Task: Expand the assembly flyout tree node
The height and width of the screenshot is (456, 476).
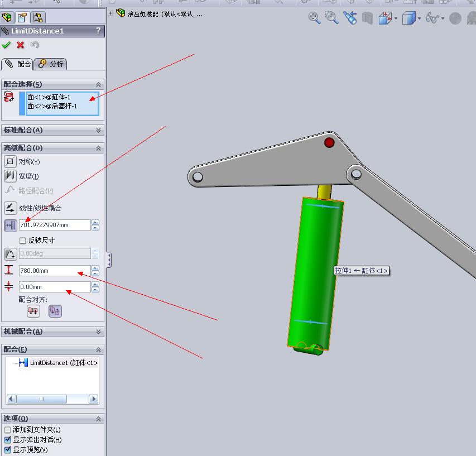Action: click(110, 13)
